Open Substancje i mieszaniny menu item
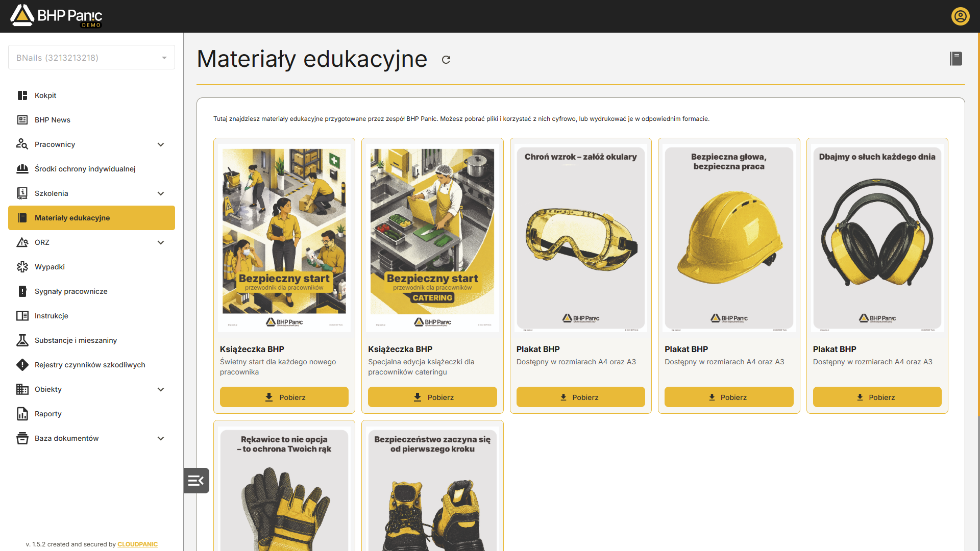Image resolution: width=980 pixels, height=551 pixels. (91, 340)
